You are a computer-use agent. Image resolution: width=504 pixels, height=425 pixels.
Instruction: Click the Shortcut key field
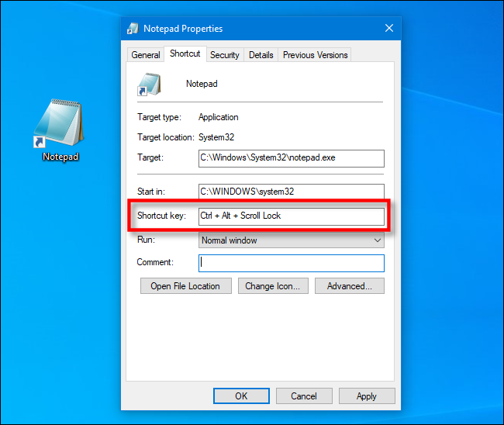pos(291,216)
